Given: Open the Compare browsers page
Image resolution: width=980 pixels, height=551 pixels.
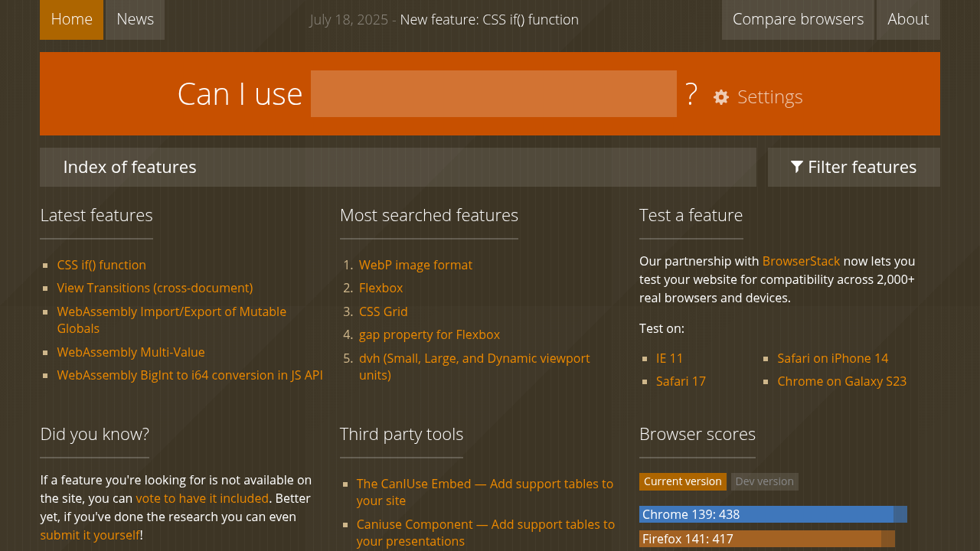Looking at the screenshot, I should [798, 18].
